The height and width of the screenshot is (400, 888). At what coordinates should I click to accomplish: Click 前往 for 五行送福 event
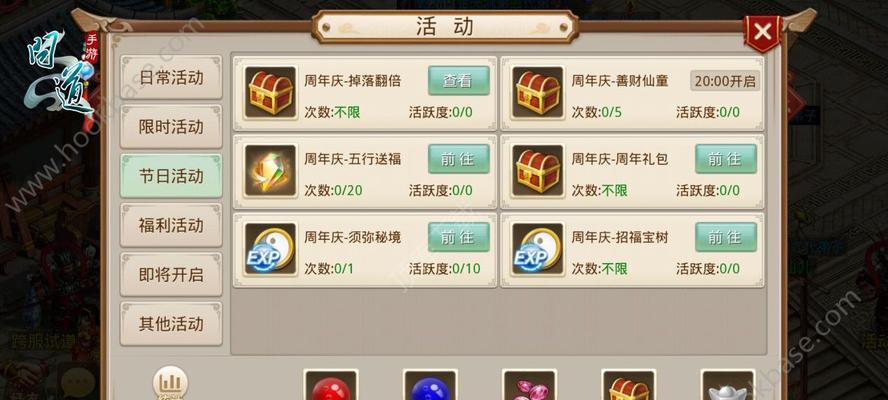(459, 159)
